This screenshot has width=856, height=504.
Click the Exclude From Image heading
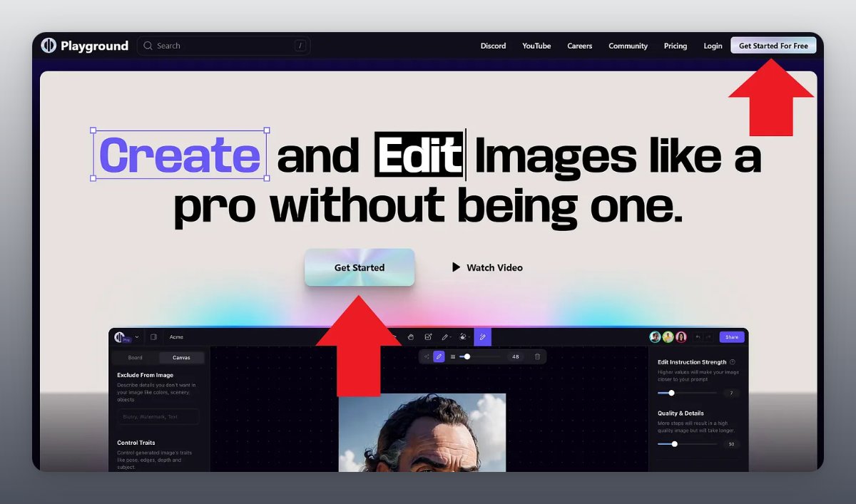click(146, 375)
